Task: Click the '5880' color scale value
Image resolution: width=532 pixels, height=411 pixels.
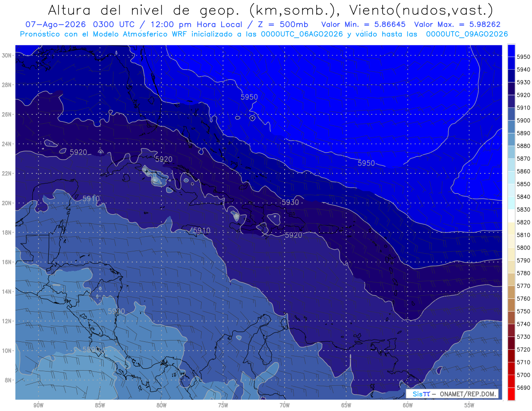Action: (524, 145)
